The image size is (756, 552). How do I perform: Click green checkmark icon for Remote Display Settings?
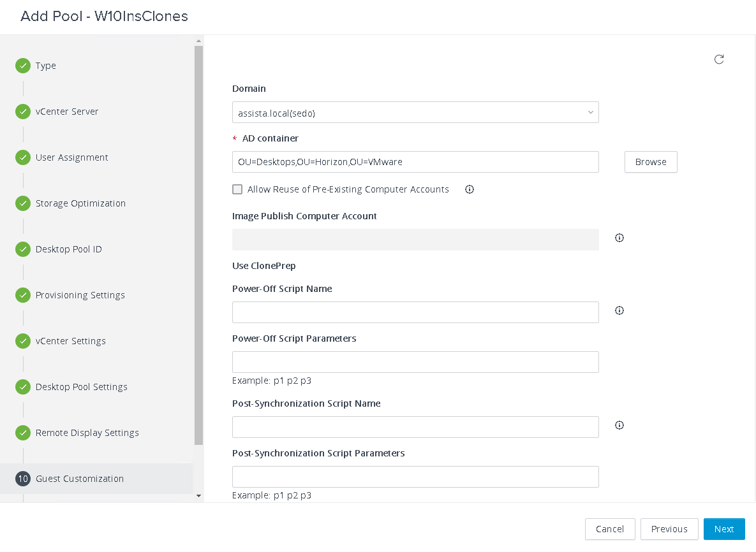pos(23,433)
